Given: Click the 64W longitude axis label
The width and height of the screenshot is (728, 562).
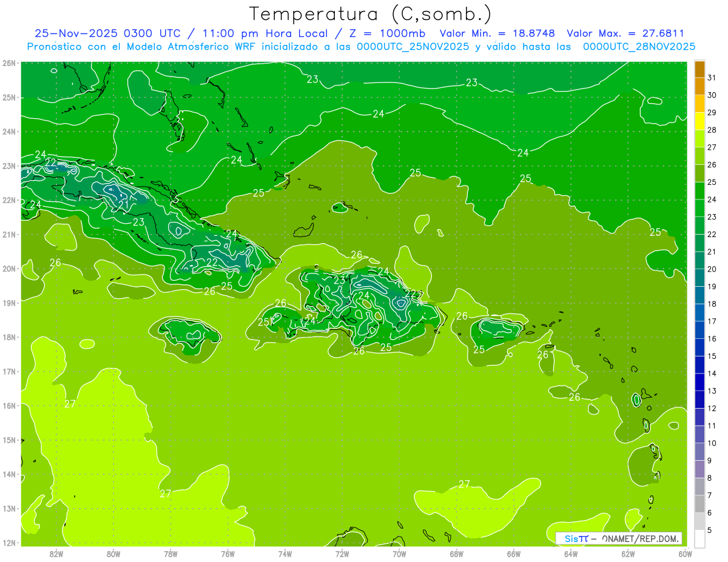Looking at the screenshot, I should [571, 554].
